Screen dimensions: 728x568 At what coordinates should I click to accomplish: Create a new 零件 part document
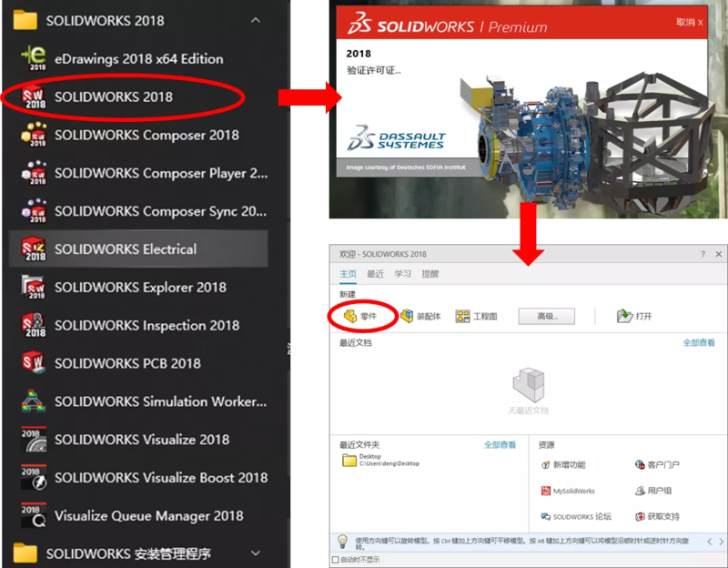360,316
